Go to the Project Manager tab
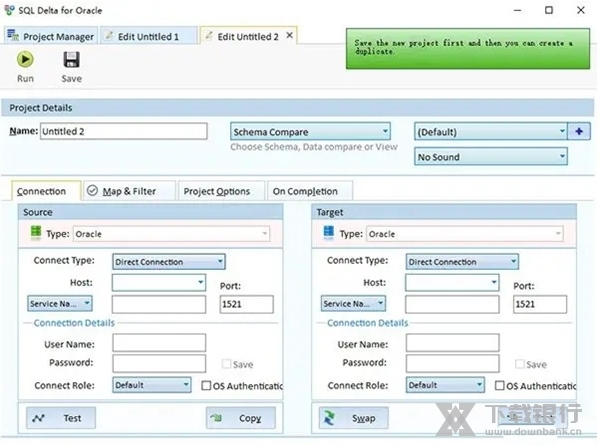Screen dimensions: 600x445 tap(51, 36)
